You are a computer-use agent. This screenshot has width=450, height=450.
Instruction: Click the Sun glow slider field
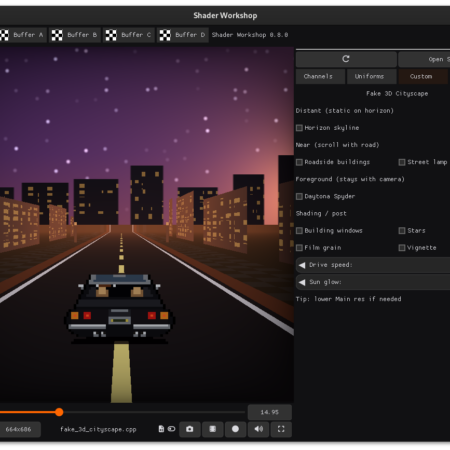(x=373, y=282)
